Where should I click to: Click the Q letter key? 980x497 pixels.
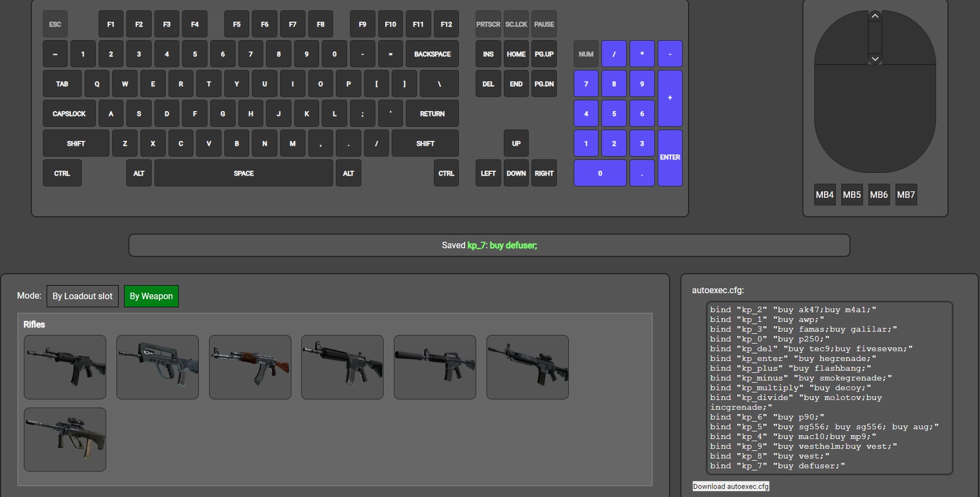tap(97, 84)
